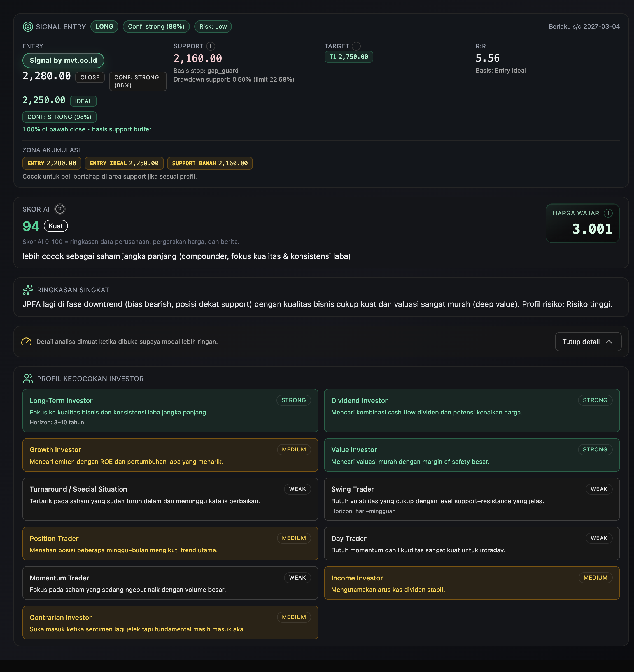The height and width of the screenshot is (672, 634).
Task: Click the Signal Entry target icon
Action: pos(28,26)
